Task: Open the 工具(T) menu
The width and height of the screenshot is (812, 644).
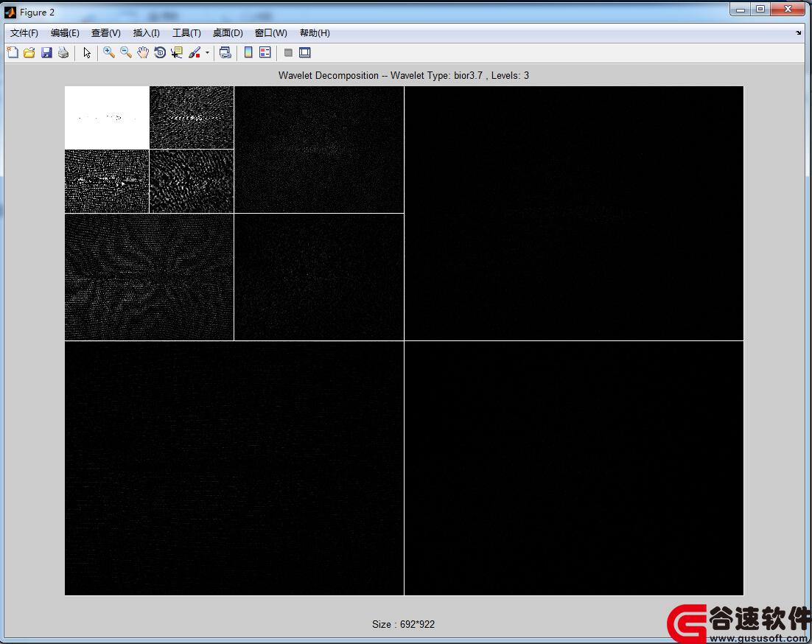Action: tap(186, 33)
